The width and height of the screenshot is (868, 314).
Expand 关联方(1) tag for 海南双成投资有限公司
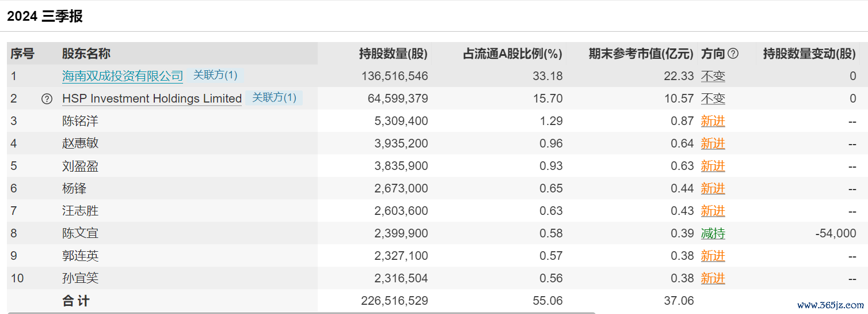click(215, 75)
